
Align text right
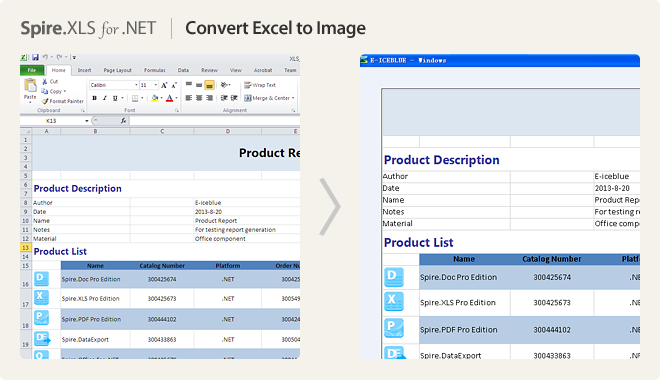tap(209, 98)
